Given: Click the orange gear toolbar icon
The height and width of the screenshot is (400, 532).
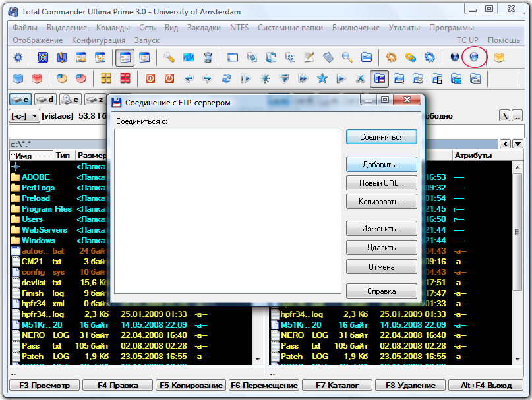Looking at the screenshot, I should (391, 57).
